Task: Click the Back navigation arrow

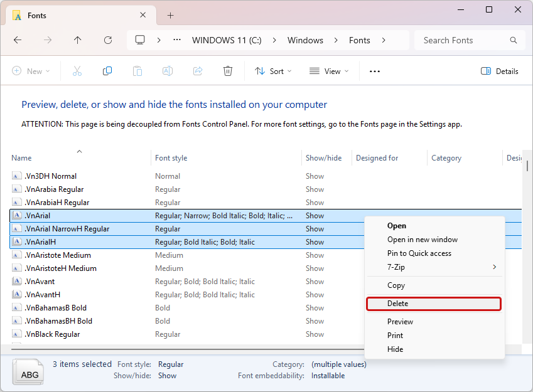Action: point(18,40)
